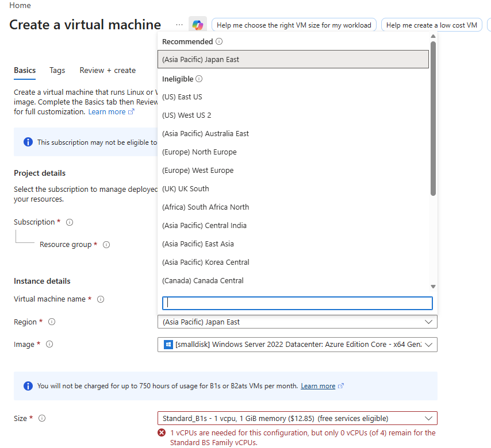Click info icon beside Image label
This screenshot has width=491, height=448.
click(x=49, y=344)
